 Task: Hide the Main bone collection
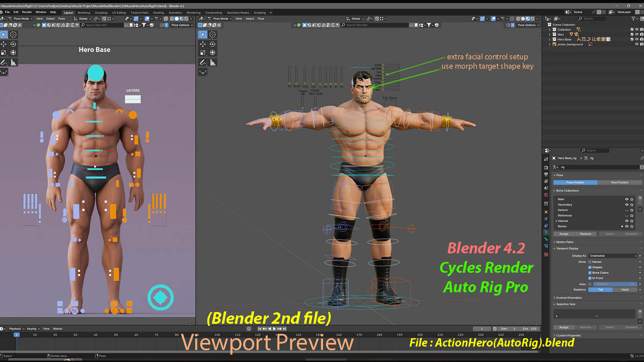[627, 199]
